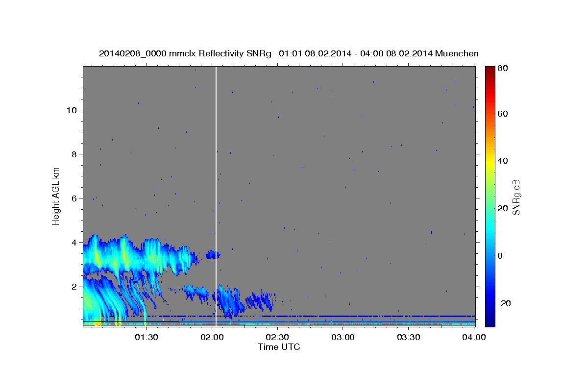Click the colorbar value 0

pos(501,256)
